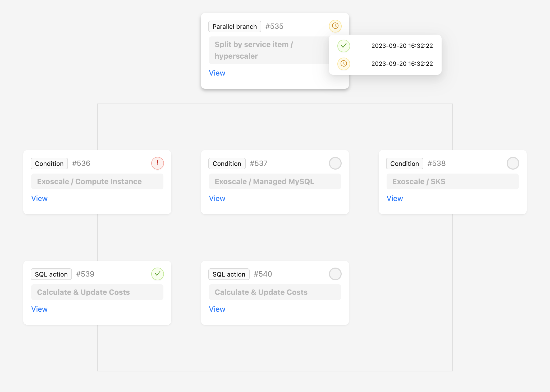Open View on the Parallel branch node
Image resolution: width=550 pixels, height=392 pixels.
click(217, 73)
